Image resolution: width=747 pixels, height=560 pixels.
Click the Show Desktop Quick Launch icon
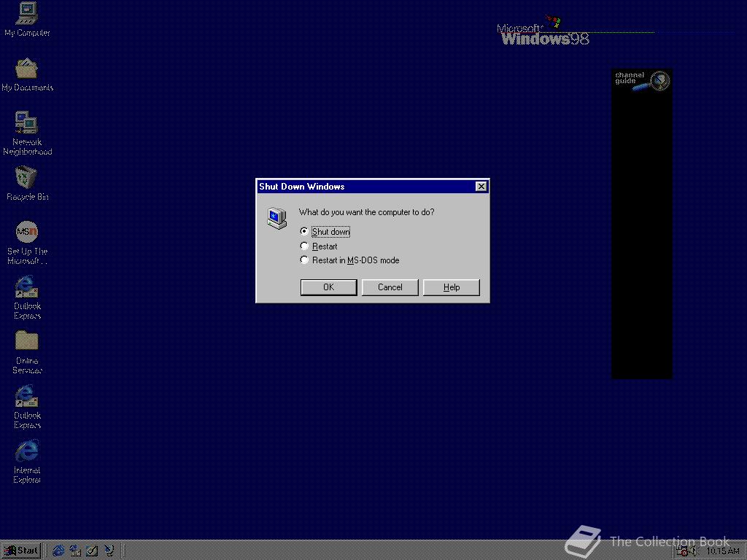(x=92, y=551)
